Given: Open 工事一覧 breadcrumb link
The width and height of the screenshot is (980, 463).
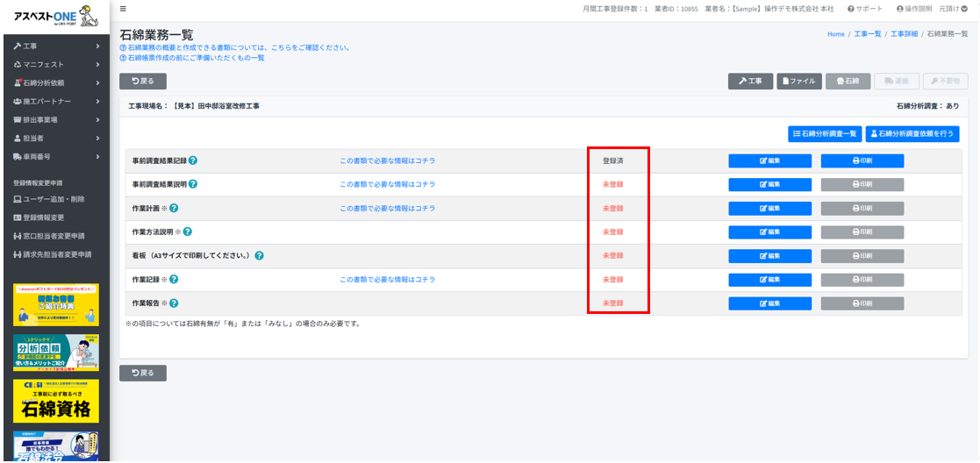Looking at the screenshot, I should tap(868, 33).
